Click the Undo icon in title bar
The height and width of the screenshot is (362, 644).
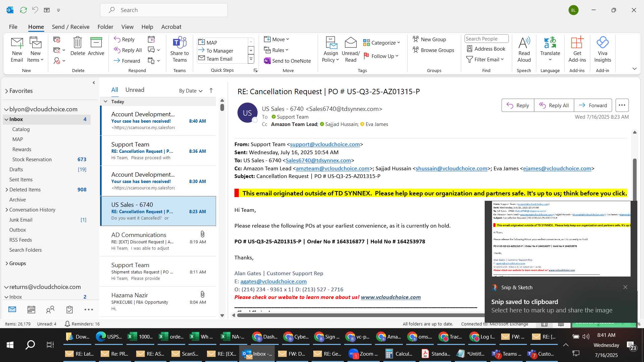[x=35, y=10]
